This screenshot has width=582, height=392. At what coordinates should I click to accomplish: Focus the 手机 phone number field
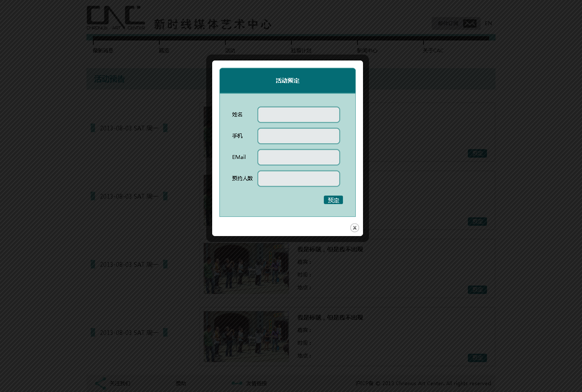pos(298,136)
